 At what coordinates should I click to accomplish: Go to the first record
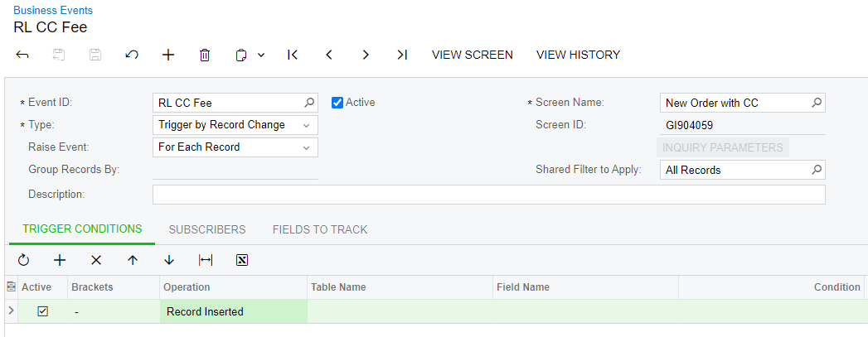(x=293, y=55)
